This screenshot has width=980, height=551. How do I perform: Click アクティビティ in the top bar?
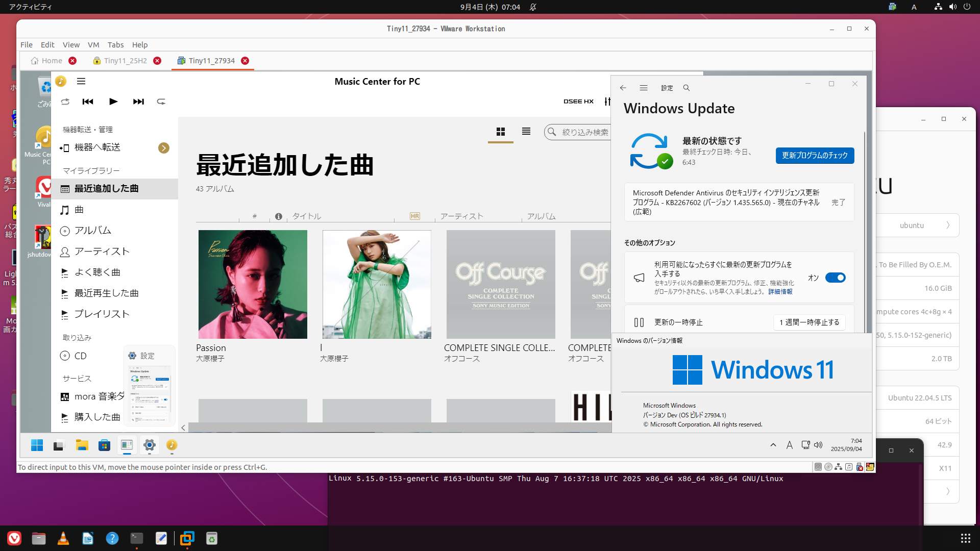coord(30,7)
